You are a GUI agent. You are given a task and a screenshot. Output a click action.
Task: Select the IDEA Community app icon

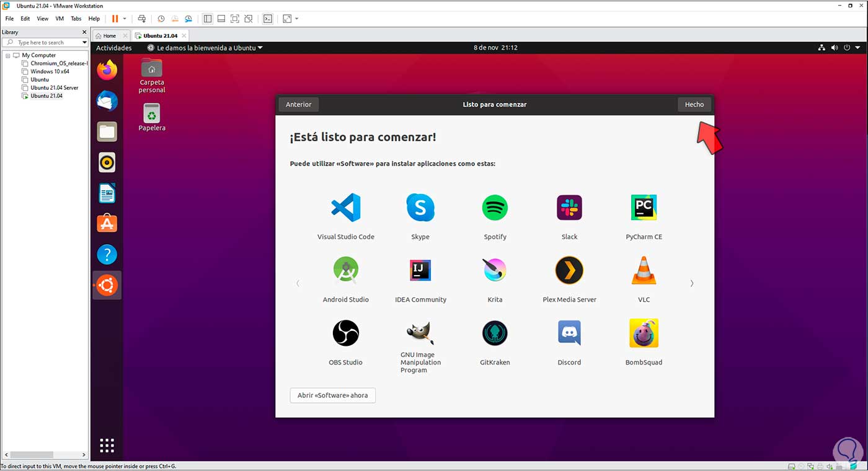(x=420, y=270)
